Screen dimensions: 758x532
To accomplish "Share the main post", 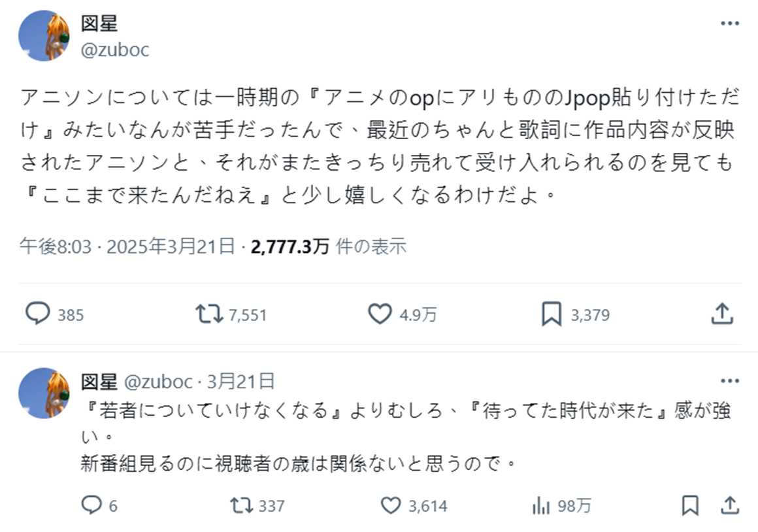I will click(x=721, y=314).
